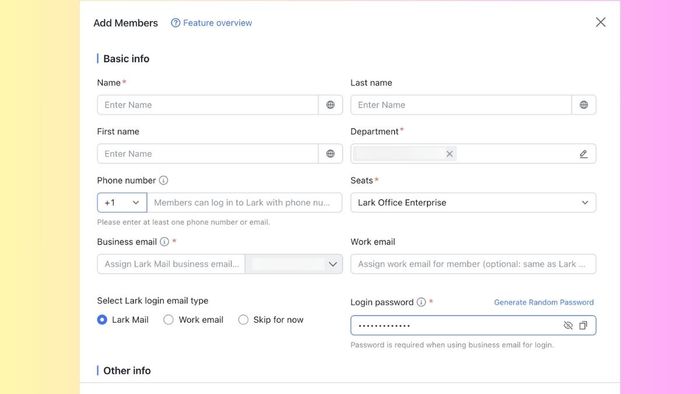700x394 pixels.
Task: Click the globe icon beside Last name field
Action: (x=583, y=105)
